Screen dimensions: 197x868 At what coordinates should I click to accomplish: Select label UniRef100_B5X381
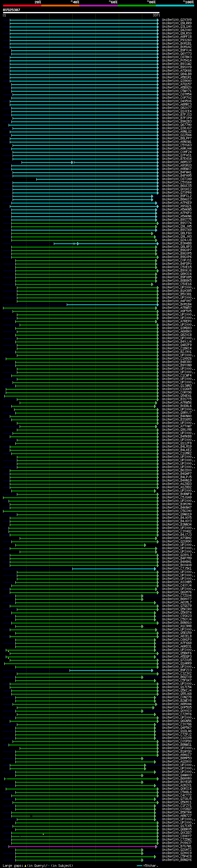point(177,294)
